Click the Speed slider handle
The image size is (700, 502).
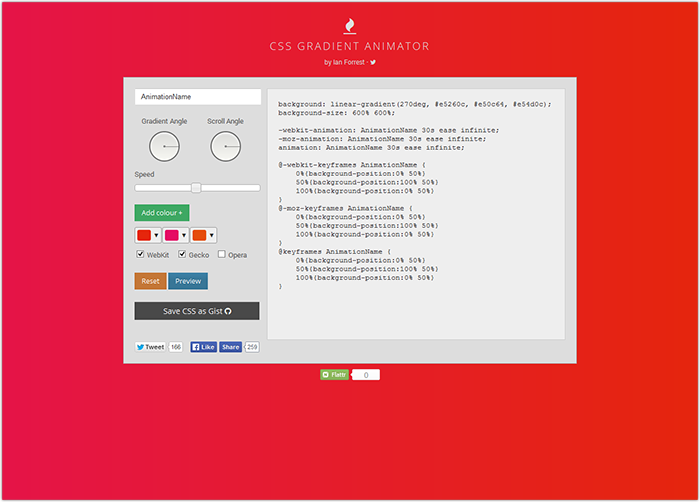click(x=196, y=188)
